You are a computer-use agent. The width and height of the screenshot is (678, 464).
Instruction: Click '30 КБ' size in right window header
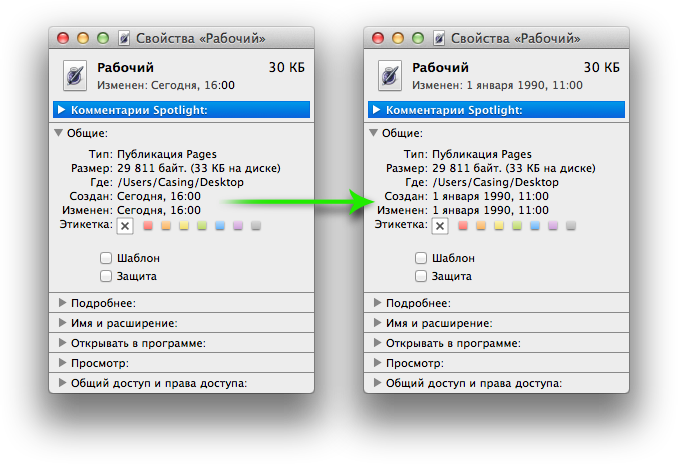click(x=601, y=67)
